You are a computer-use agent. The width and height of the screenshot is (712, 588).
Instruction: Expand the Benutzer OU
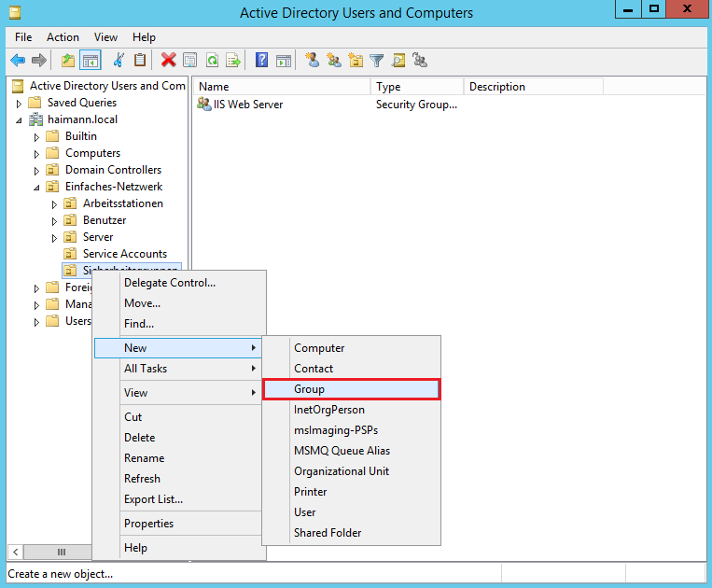(x=54, y=221)
